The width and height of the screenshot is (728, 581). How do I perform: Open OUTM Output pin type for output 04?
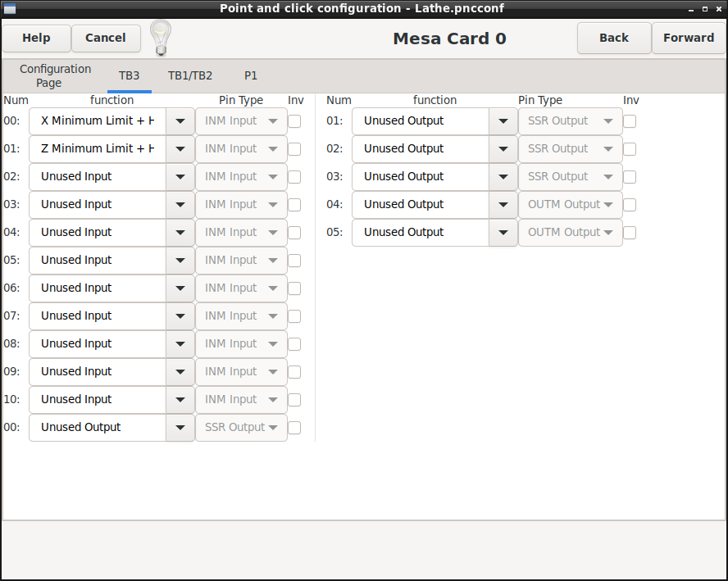click(570, 205)
